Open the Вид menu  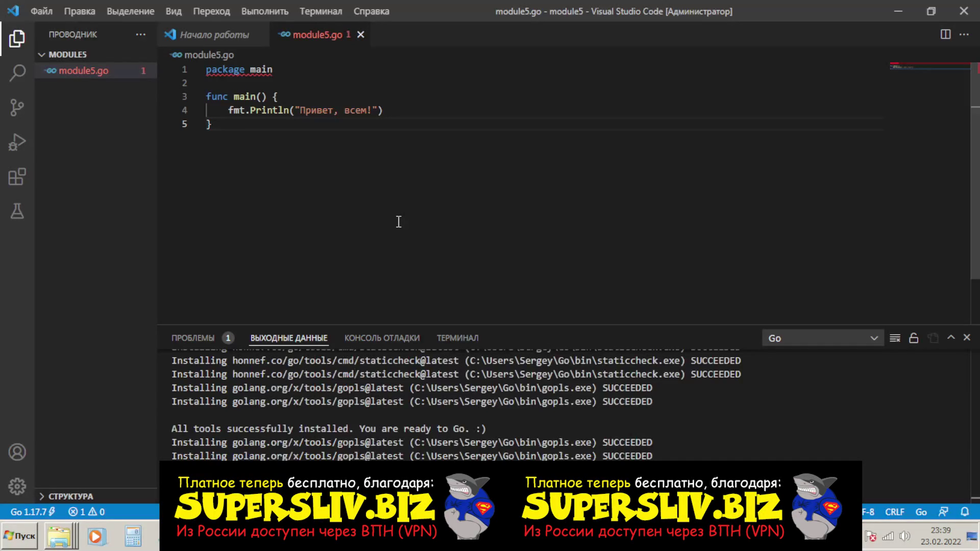[173, 11]
